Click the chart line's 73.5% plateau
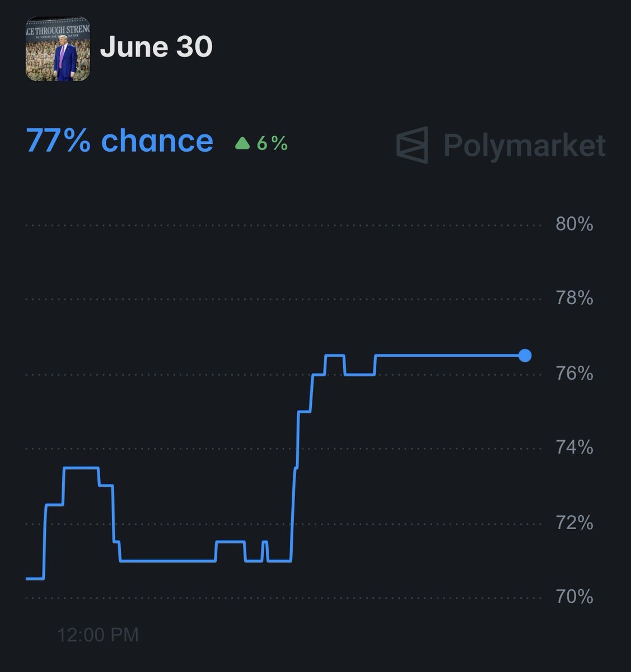Image resolution: width=631 pixels, height=672 pixels. click(81, 468)
